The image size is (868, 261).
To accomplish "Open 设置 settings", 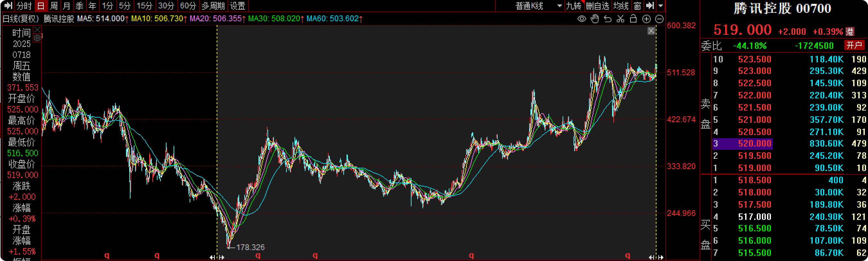I will [238, 6].
